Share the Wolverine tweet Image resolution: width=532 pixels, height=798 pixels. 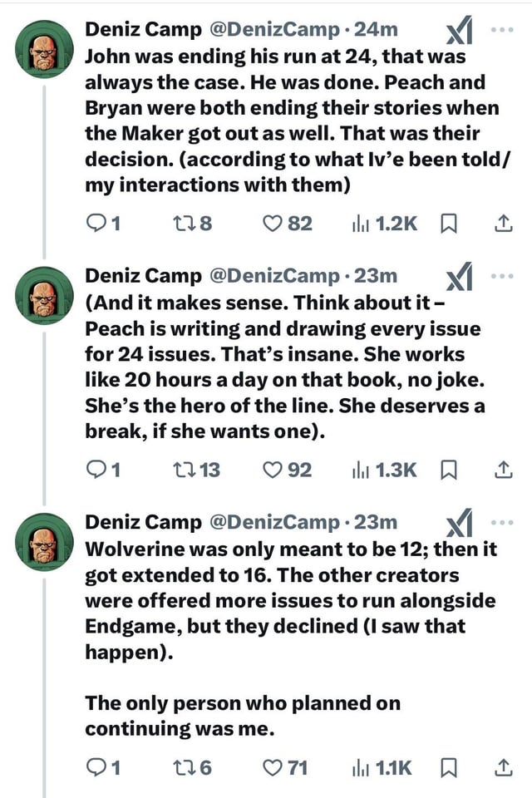pos(502,768)
